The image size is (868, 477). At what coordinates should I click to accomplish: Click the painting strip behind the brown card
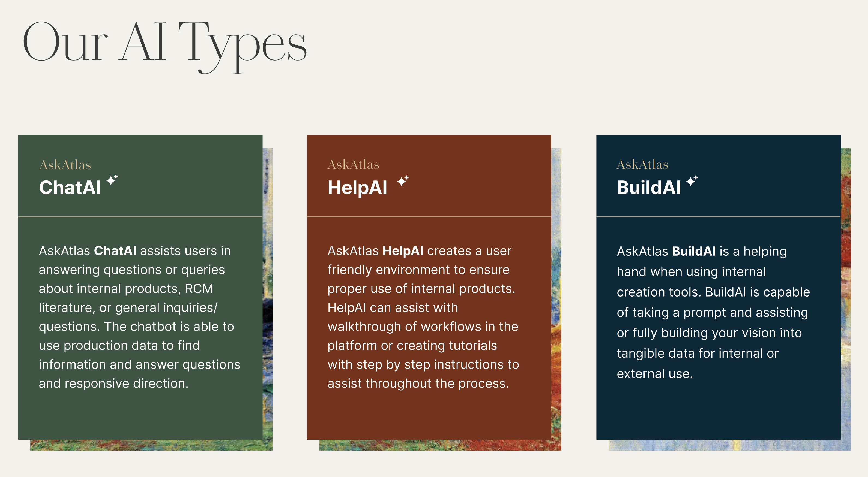pyautogui.click(x=556, y=303)
